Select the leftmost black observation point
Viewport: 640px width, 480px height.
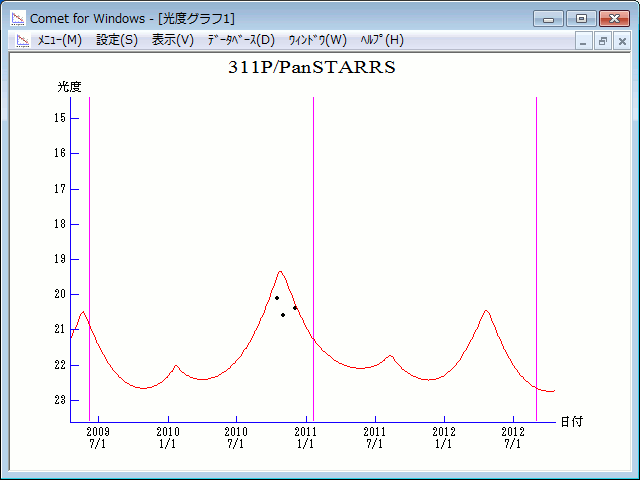click(277, 298)
